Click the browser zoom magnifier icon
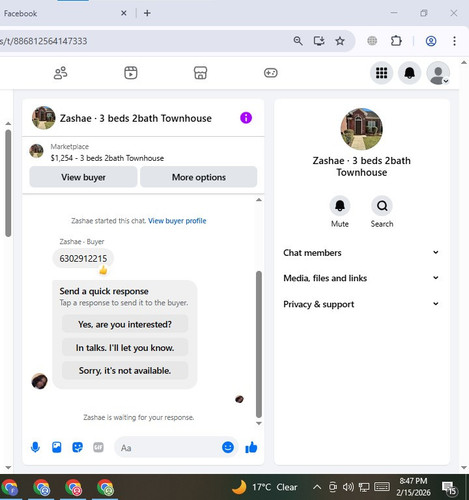Image resolution: width=469 pixels, height=500 pixels. coord(298,41)
